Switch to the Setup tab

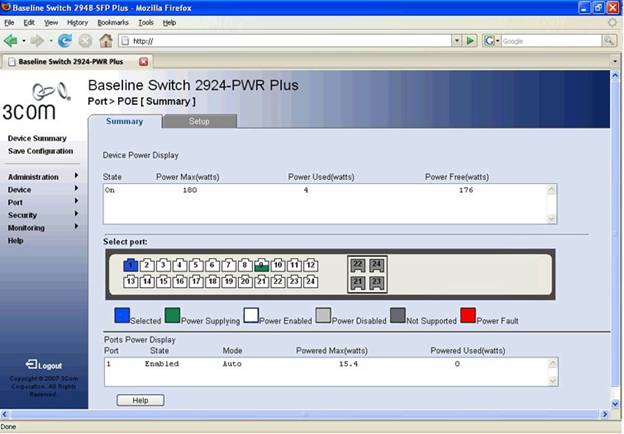tap(199, 121)
